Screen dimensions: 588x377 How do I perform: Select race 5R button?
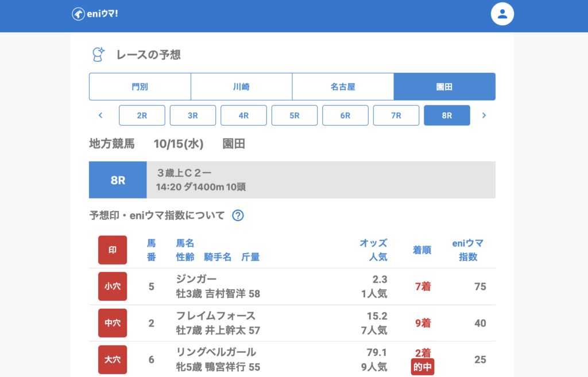(295, 115)
